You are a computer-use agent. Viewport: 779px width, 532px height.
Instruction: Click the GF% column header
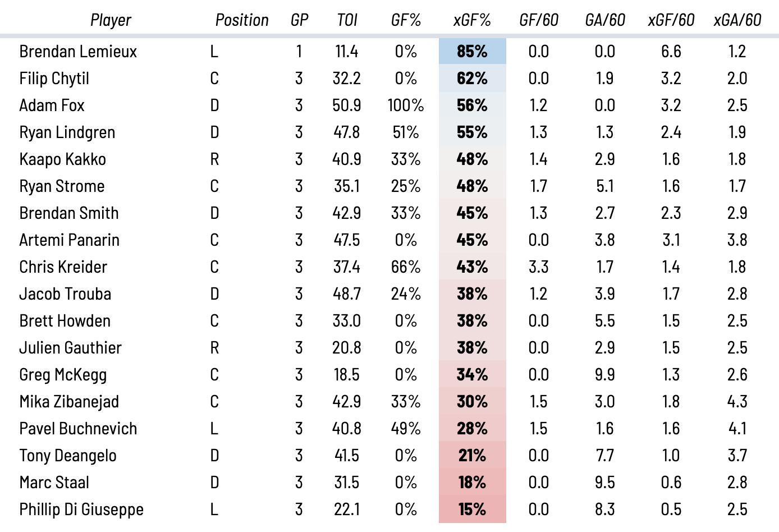(406, 20)
